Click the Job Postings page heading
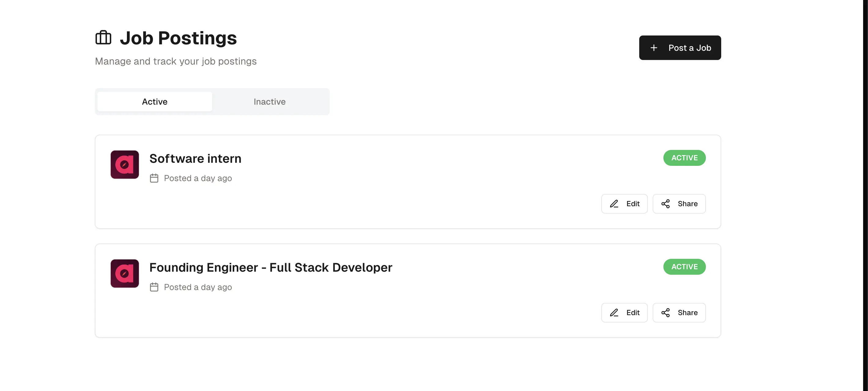This screenshot has width=868, height=391. click(178, 38)
